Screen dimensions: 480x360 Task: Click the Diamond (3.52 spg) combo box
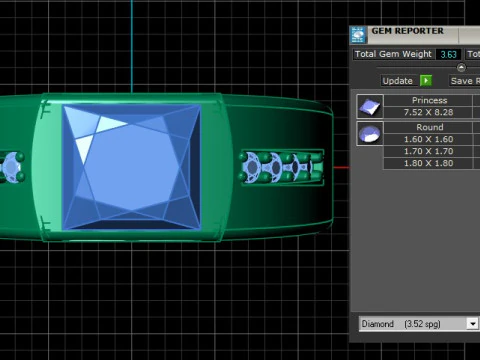pos(419,324)
